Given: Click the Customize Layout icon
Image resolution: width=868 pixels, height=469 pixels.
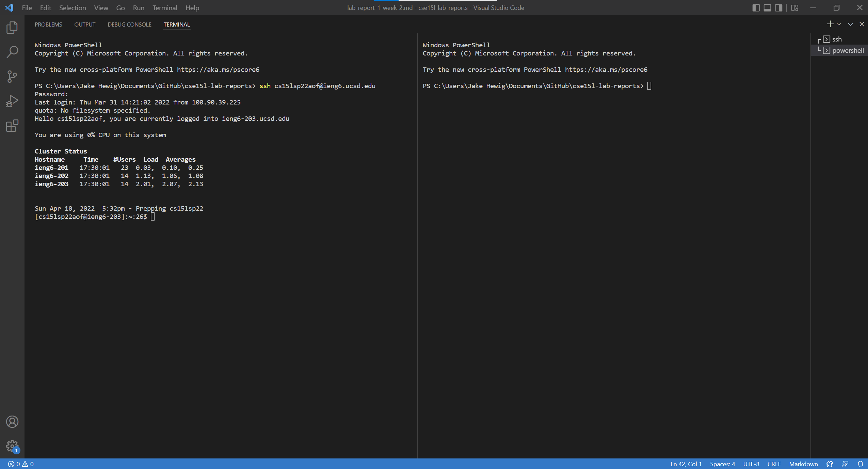Looking at the screenshot, I should pyautogui.click(x=795, y=8).
